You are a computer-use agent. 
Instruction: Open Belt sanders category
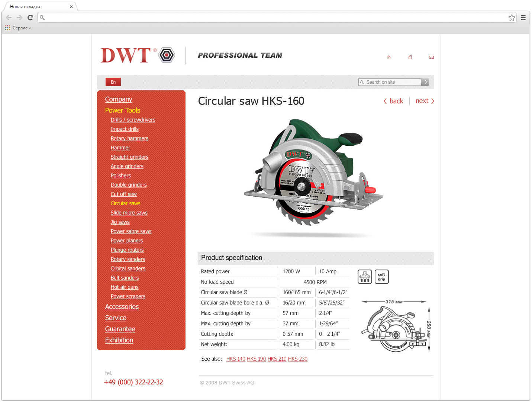click(125, 278)
